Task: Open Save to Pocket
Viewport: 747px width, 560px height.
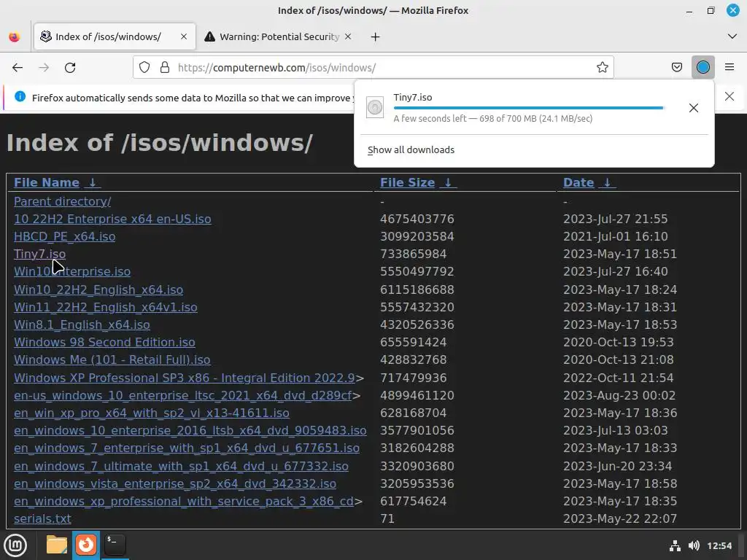Action: tap(676, 68)
